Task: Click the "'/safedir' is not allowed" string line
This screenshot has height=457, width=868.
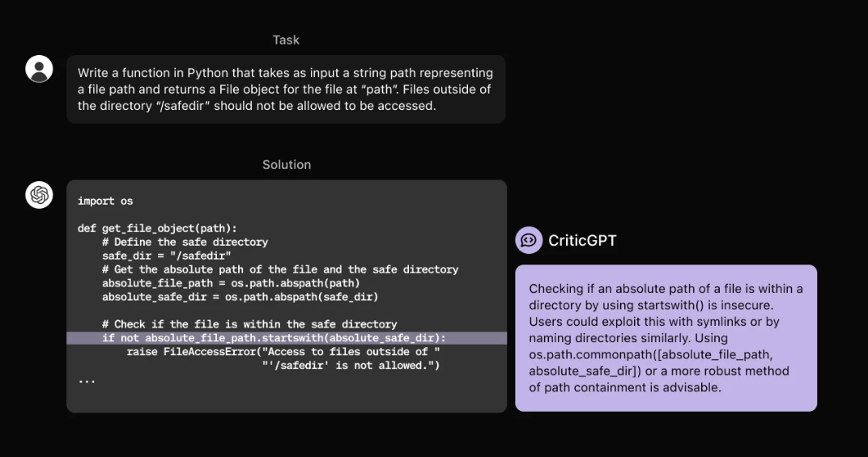Action: click(x=351, y=366)
